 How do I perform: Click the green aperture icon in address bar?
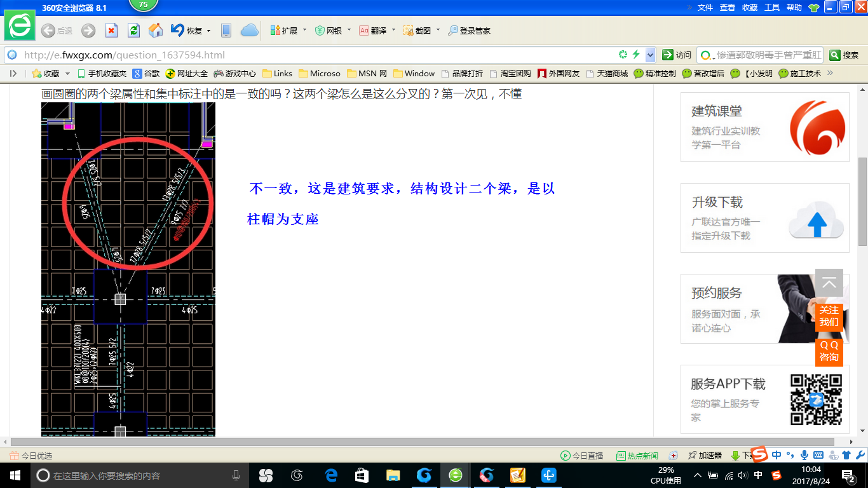[x=623, y=55]
